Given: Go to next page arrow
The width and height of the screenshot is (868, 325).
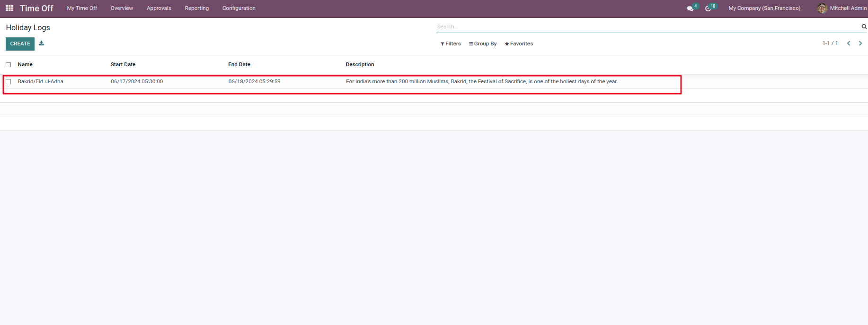Looking at the screenshot, I should (860, 43).
